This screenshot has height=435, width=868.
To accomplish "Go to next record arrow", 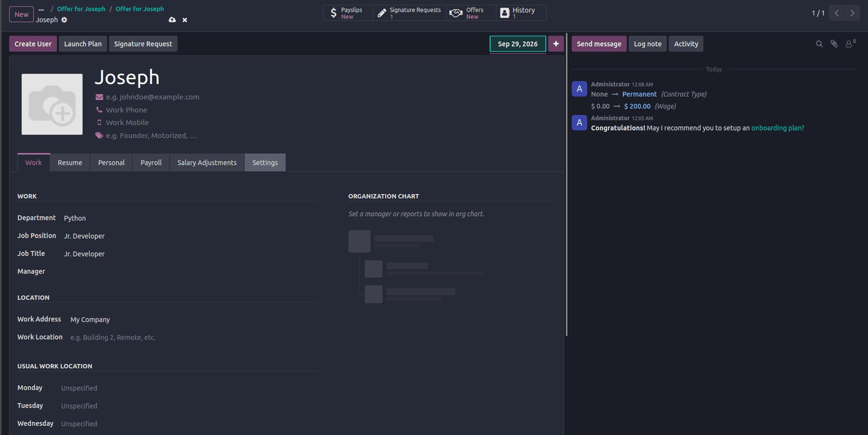I will (x=852, y=13).
